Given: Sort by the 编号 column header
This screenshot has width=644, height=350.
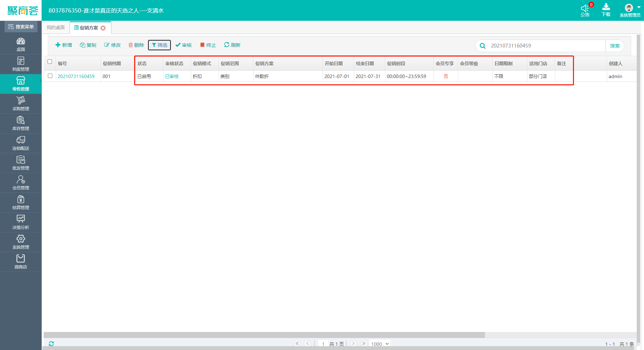Looking at the screenshot, I should click(78, 63).
